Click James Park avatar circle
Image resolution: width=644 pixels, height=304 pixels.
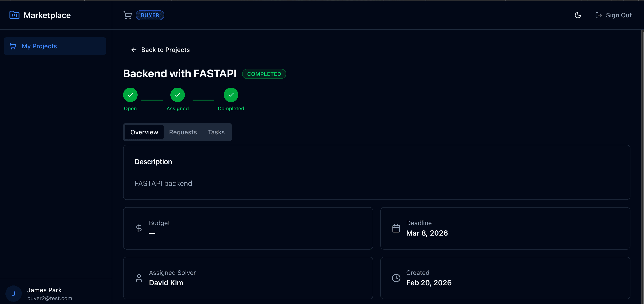14,294
